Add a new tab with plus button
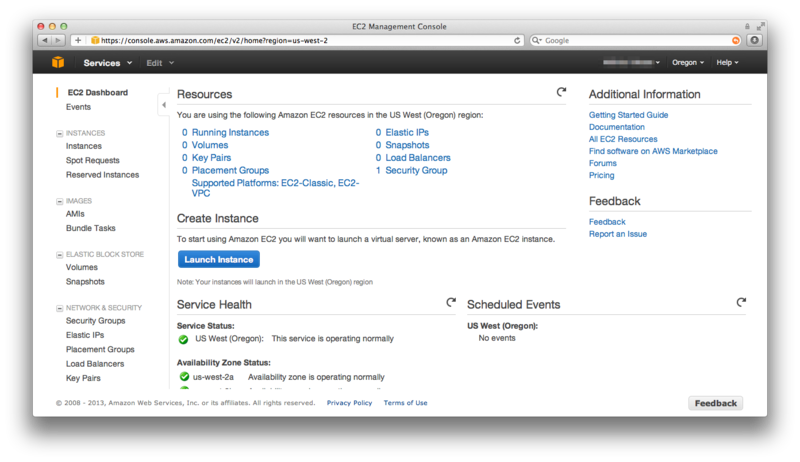800x462 pixels. point(78,40)
